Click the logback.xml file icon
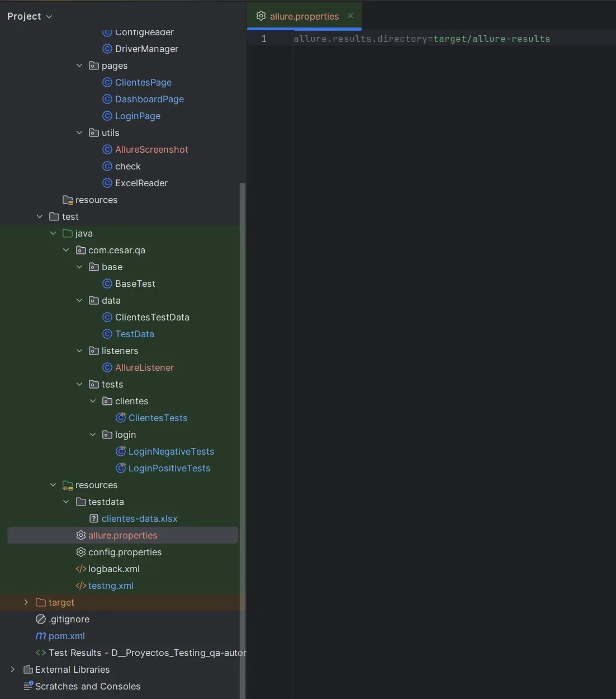Image resolution: width=616 pixels, height=699 pixels. (x=80, y=569)
